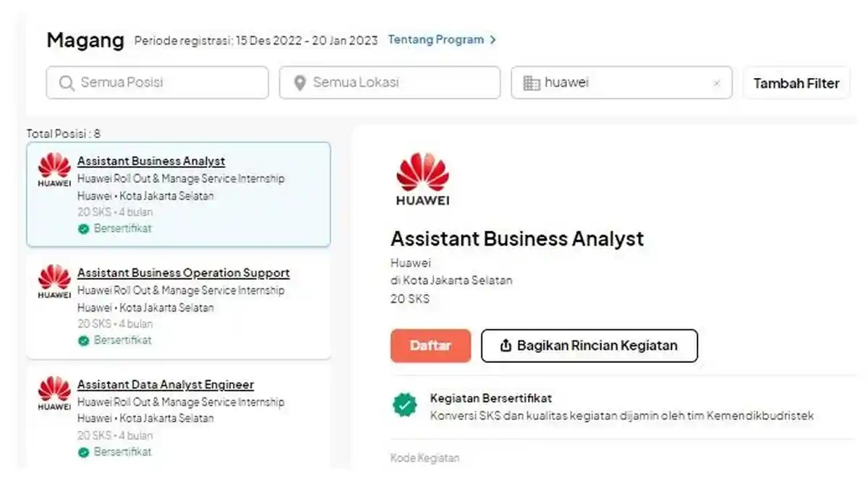Click the Bersertifikat check icon on Business Operation Support card
Screen dimensions: 868x488
pyautogui.click(x=84, y=341)
